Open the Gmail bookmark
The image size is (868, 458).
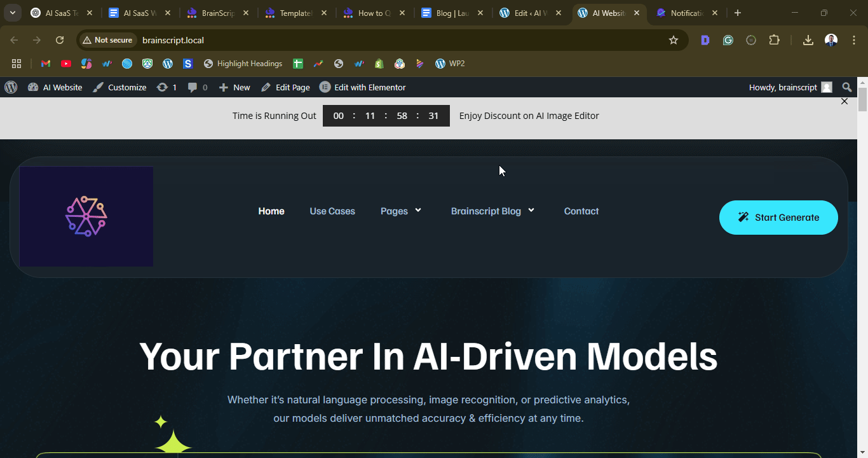45,64
